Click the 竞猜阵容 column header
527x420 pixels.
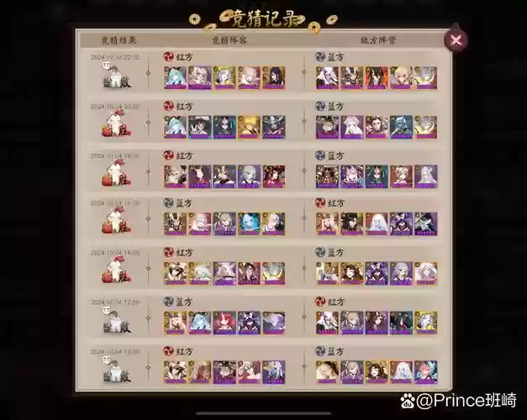pyautogui.click(x=229, y=40)
